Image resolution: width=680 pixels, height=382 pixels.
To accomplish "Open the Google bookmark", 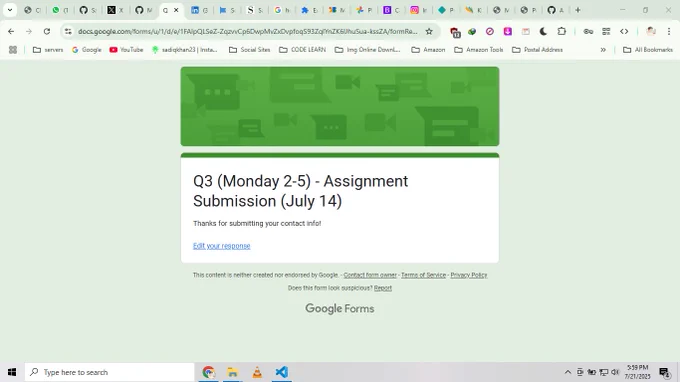I will click(x=87, y=50).
